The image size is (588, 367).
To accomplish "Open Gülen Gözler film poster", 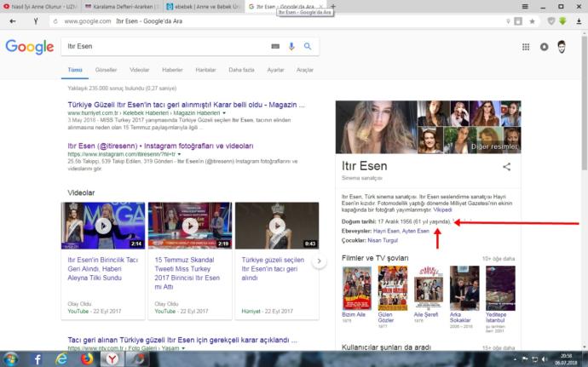I will (x=393, y=289).
